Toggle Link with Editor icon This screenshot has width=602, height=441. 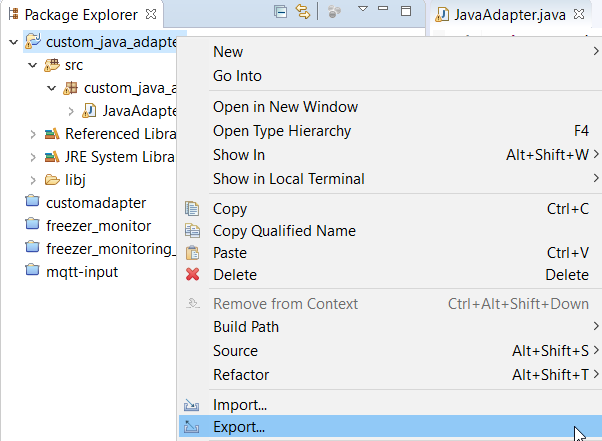[303, 12]
